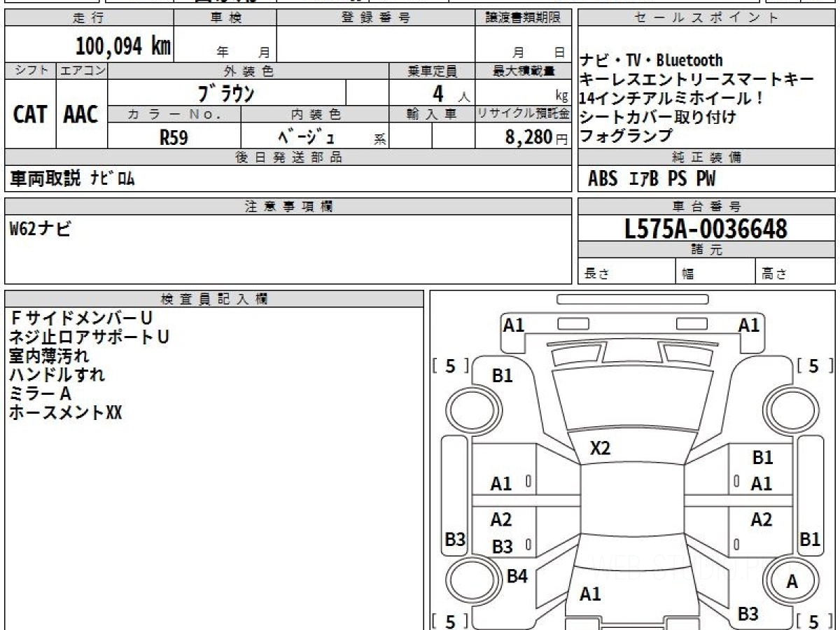Click the W62ナビ note
840x630 pixels.
coord(40,228)
